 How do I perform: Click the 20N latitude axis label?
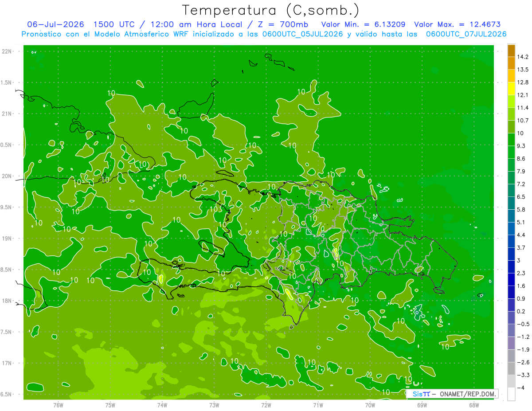7,176
